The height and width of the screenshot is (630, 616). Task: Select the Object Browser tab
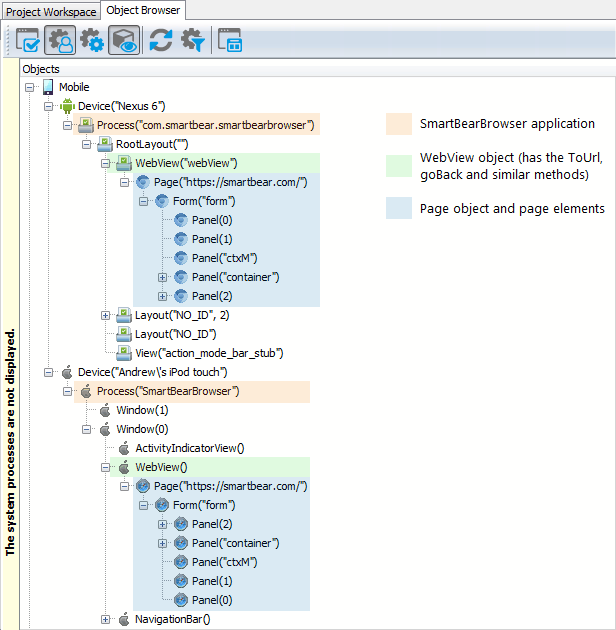pos(143,11)
